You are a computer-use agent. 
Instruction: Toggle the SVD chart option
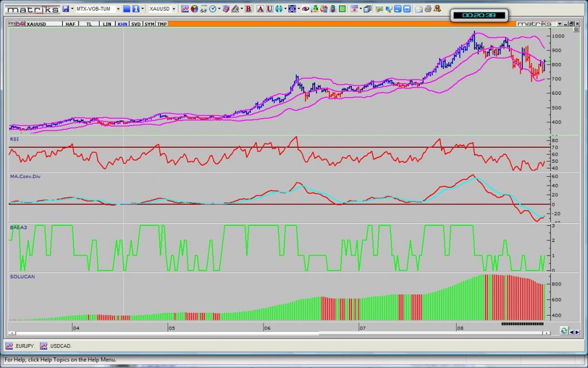point(136,24)
